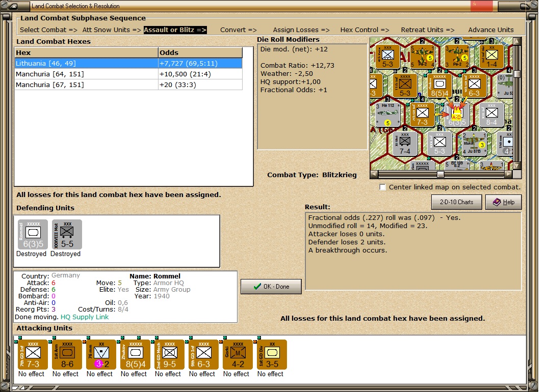551x392 pixels.
Task: Click the 6-3 infantry counter on the map
Action: coord(474,86)
